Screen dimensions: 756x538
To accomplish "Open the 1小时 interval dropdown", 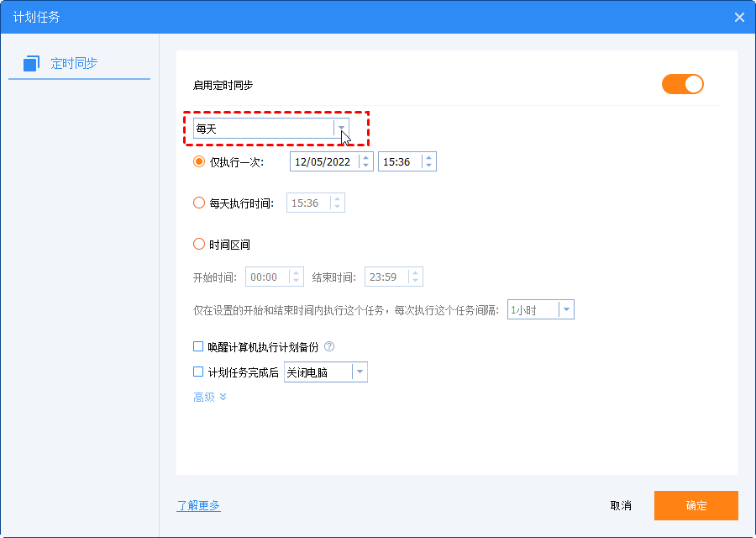I will tap(540, 310).
